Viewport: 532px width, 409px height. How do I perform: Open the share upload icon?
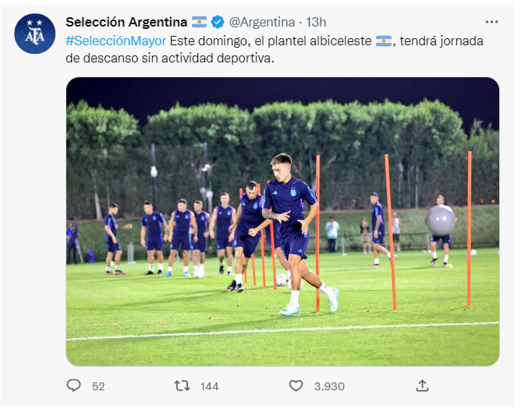423,386
